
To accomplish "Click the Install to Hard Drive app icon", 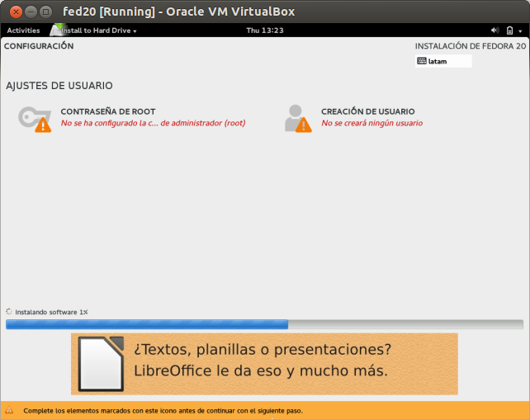I will click(x=58, y=30).
